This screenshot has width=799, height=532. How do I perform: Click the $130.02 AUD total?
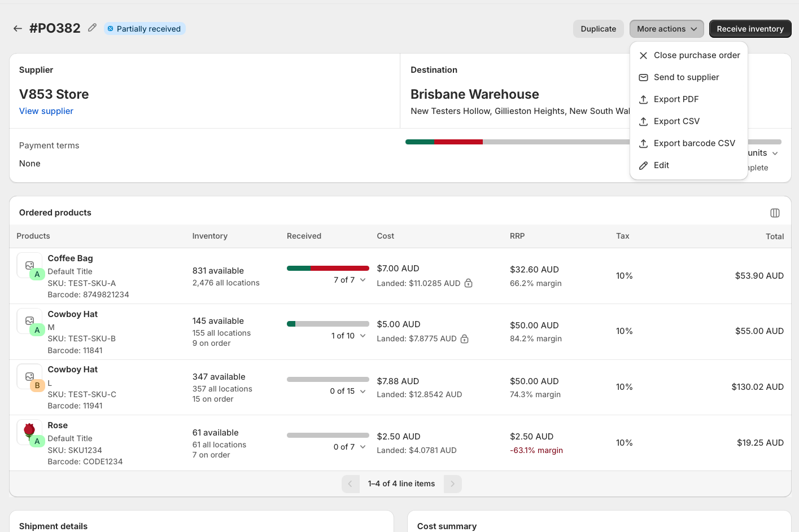[758, 387]
